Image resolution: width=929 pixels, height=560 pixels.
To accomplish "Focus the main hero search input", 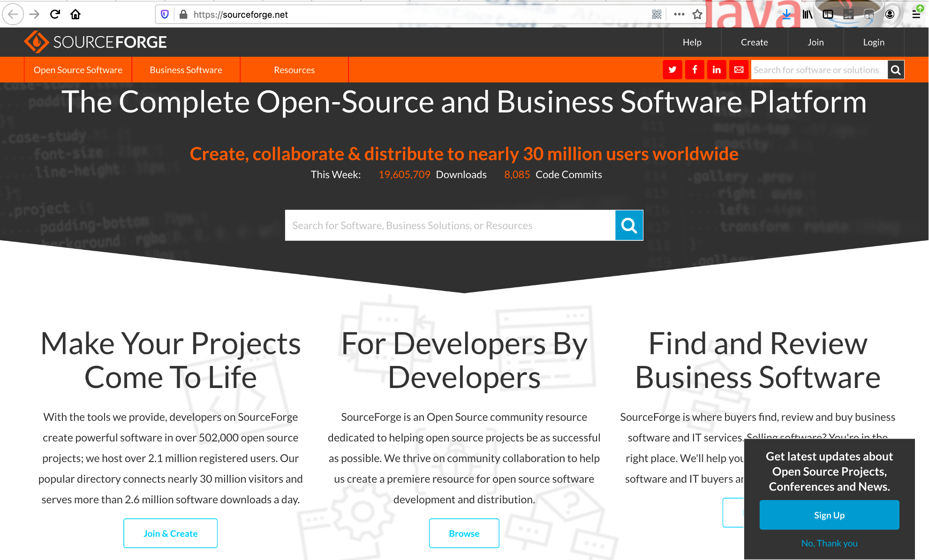I will pyautogui.click(x=450, y=225).
